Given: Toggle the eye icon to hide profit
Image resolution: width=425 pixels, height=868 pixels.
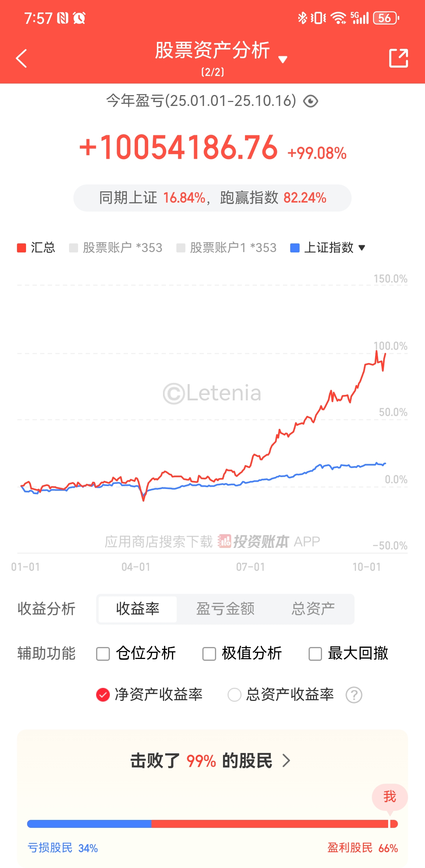Looking at the screenshot, I should 310,101.
